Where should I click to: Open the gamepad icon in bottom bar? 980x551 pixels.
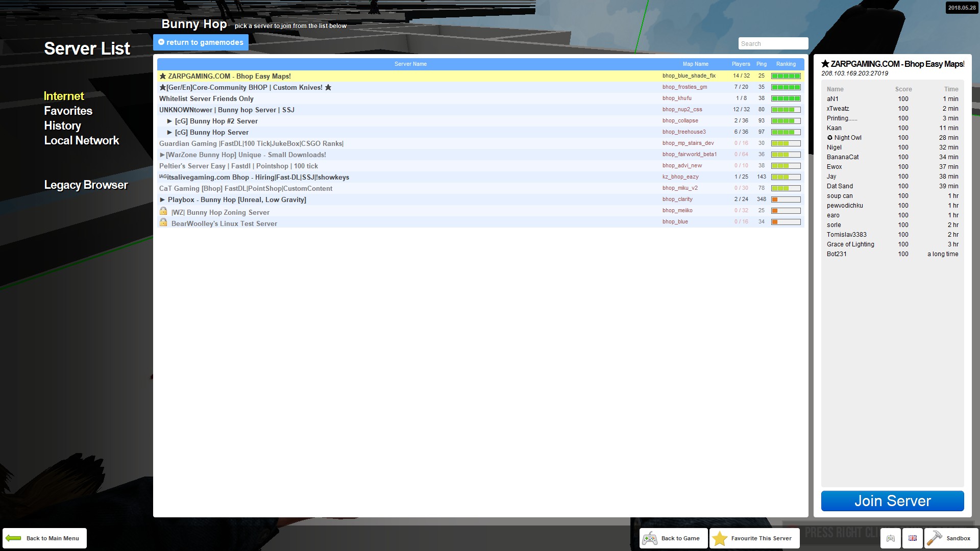pos(891,538)
